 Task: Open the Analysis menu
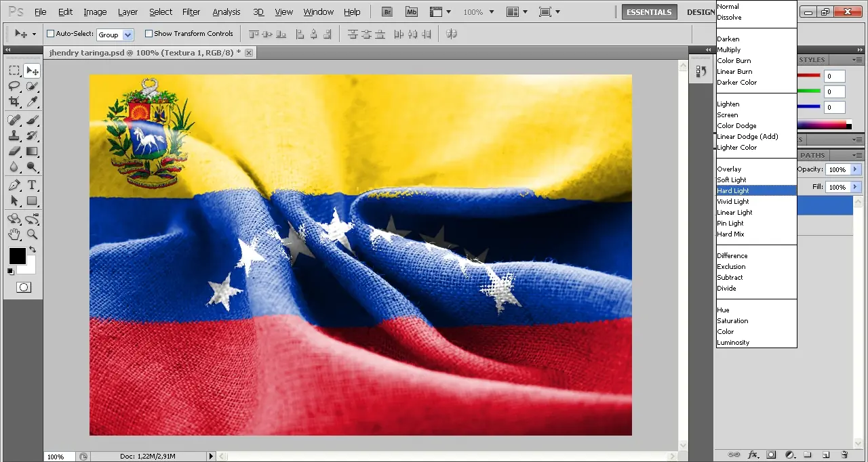click(226, 12)
